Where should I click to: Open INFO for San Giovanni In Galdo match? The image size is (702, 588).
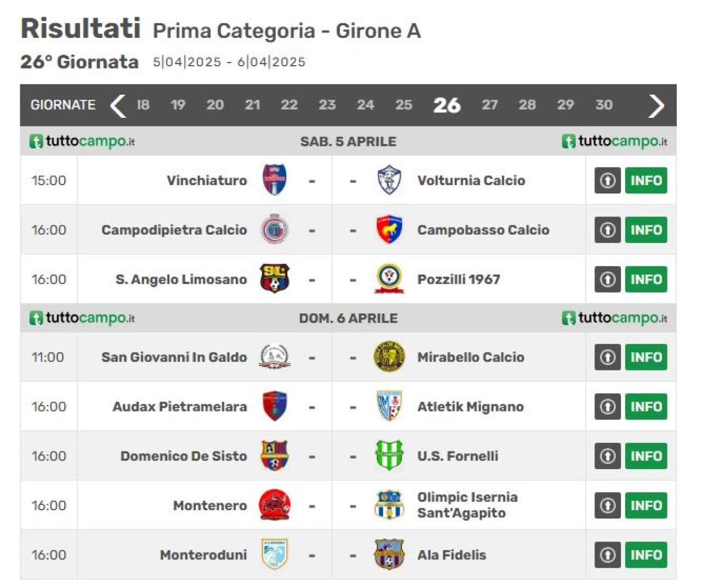(x=646, y=357)
